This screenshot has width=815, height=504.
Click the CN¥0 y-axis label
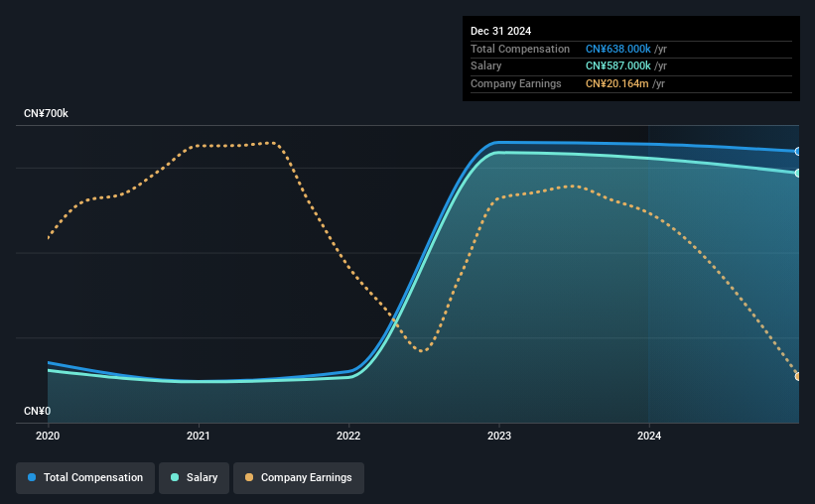(38, 411)
